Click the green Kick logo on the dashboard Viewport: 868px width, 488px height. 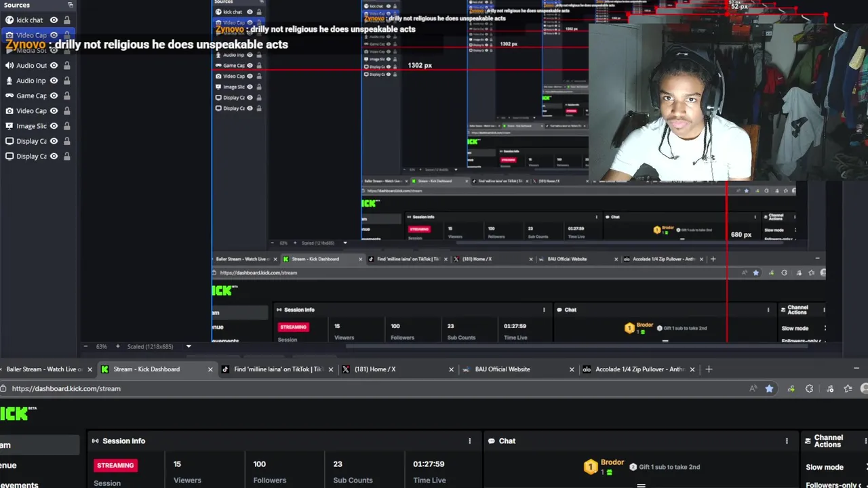pyautogui.click(x=15, y=413)
